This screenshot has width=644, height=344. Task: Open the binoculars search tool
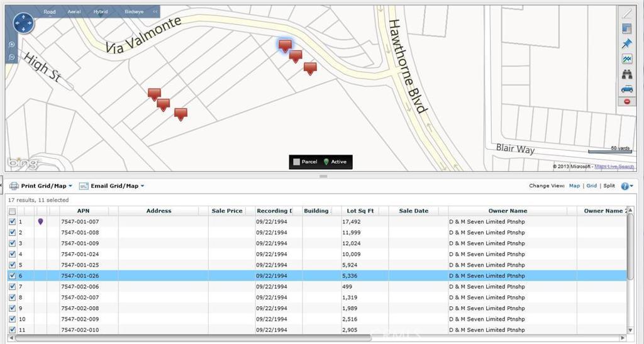(626, 74)
